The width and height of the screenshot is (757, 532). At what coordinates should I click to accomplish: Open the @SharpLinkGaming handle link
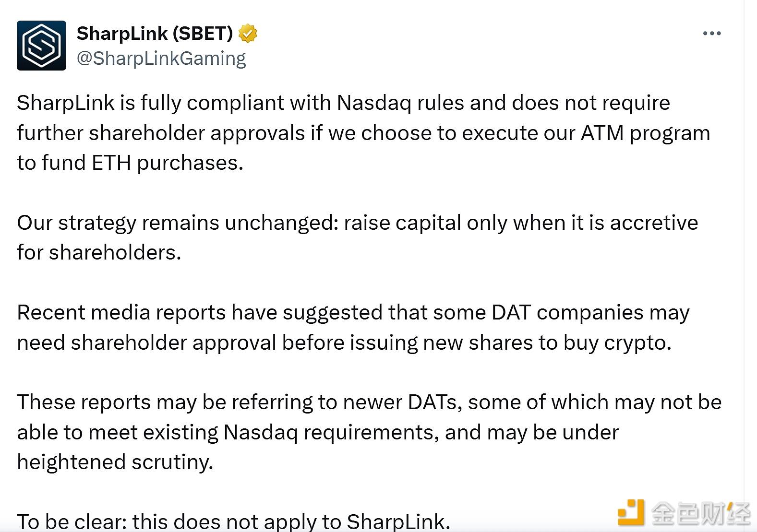(161, 59)
